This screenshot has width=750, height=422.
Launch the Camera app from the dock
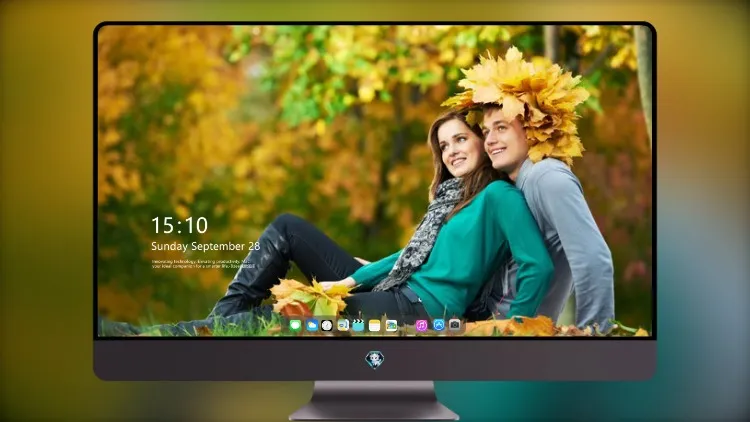click(455, 325)
